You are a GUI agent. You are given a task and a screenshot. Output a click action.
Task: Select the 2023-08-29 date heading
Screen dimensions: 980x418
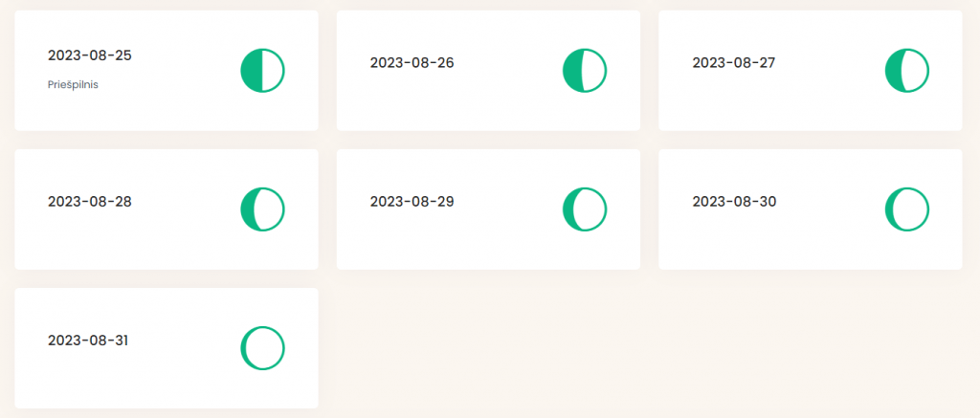(412, 202)
